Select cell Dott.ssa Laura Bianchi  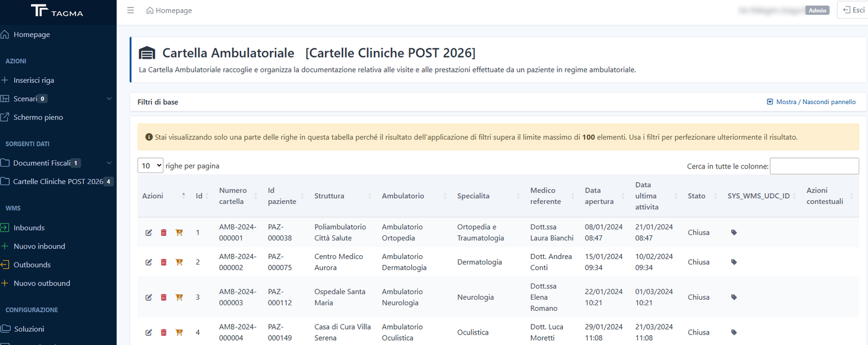pyautogui.click(x=552, y=232)
